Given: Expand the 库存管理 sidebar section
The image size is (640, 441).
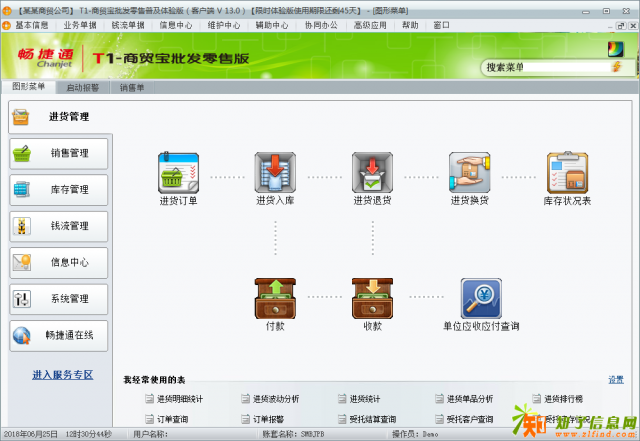Looking at the screenshot, I should 59,189.
